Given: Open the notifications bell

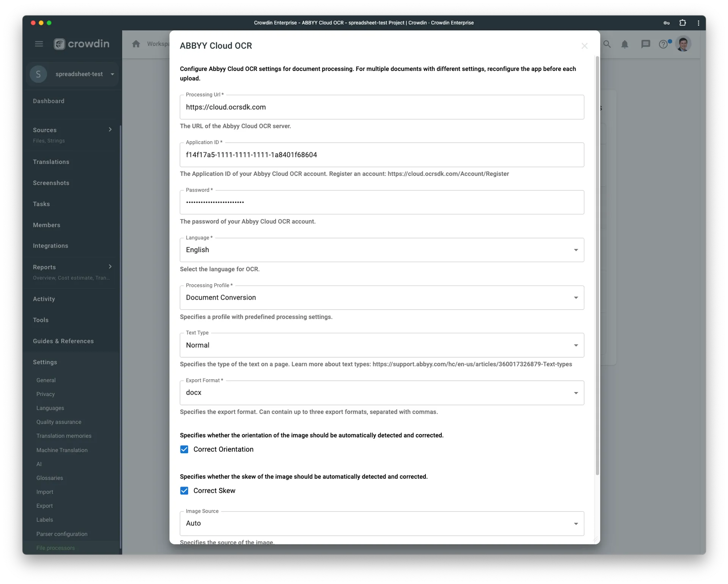Looking at the screenshot, I should coord(625,44).
